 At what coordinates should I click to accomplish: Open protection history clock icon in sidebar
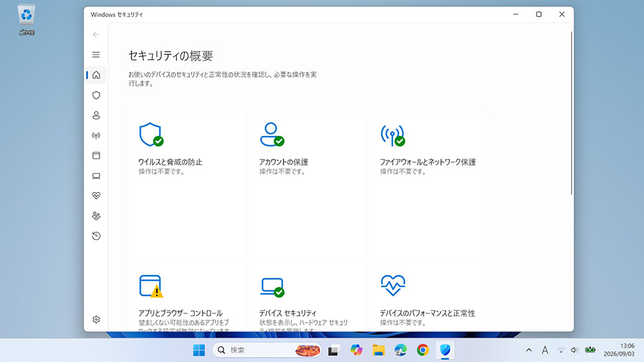pos(96,236)
